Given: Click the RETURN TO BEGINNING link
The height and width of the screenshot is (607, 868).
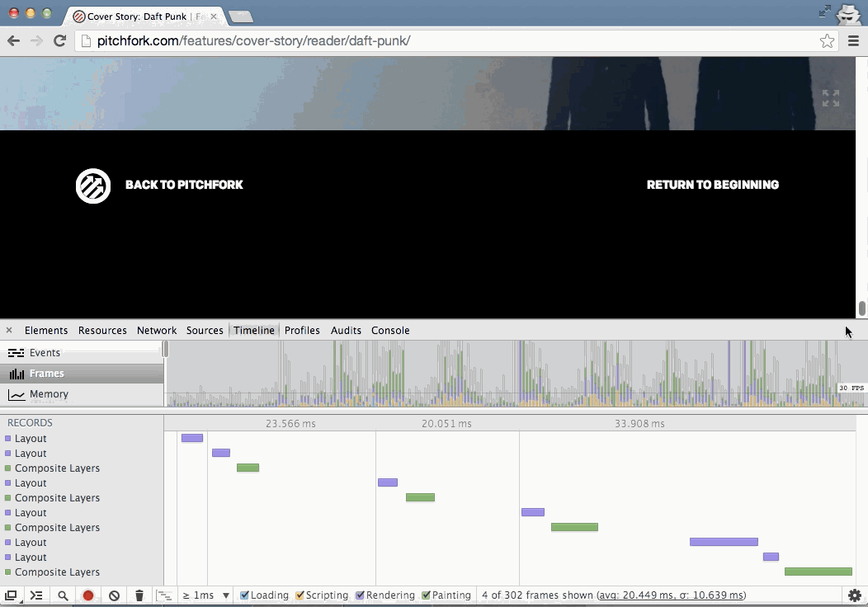Looking at the screenshot, I should tap(712, 185).
